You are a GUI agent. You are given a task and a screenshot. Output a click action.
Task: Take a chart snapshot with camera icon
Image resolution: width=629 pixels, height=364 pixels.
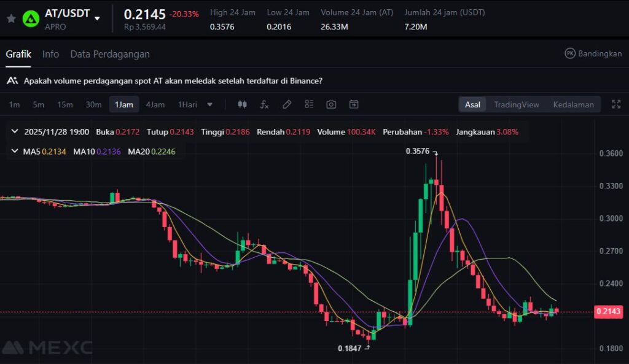(331, 104)
